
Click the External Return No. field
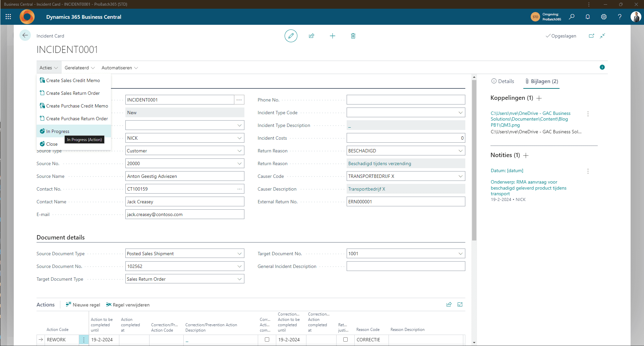point(406,202)
